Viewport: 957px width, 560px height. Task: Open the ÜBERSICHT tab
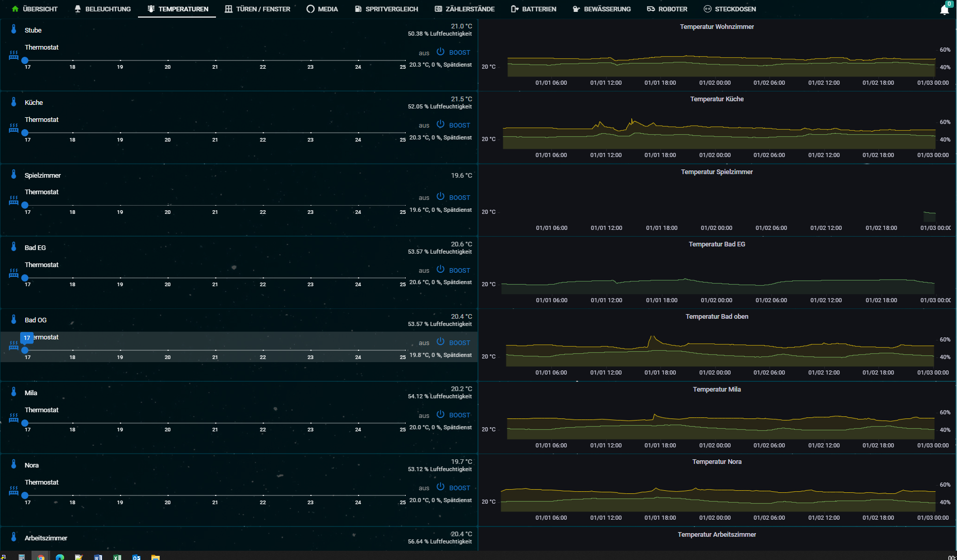(35, 9)
